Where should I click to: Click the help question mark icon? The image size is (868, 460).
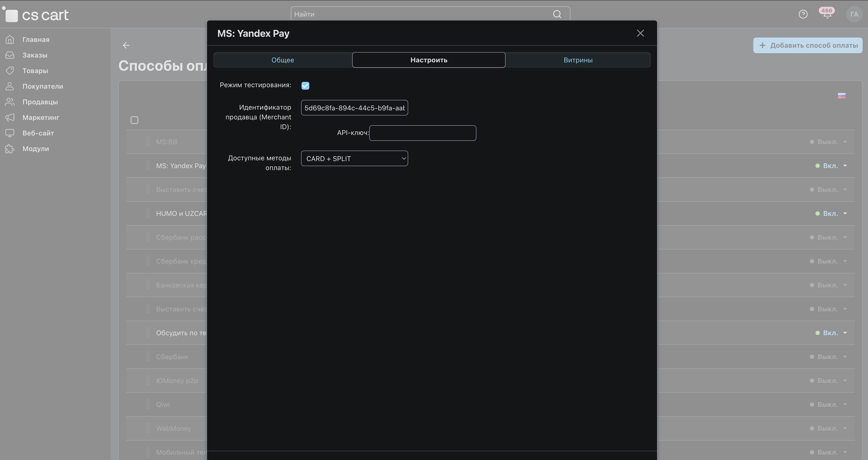point(803,14)
